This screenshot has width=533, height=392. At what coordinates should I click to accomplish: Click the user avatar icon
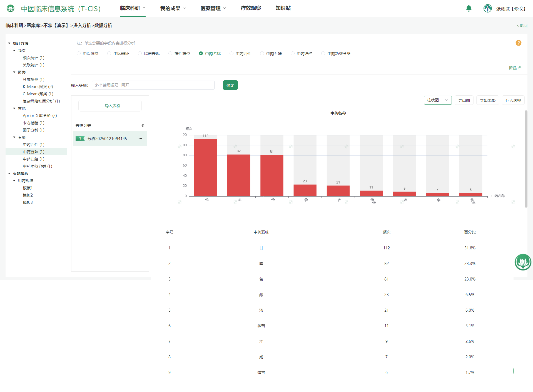click(x=487, y=8)
